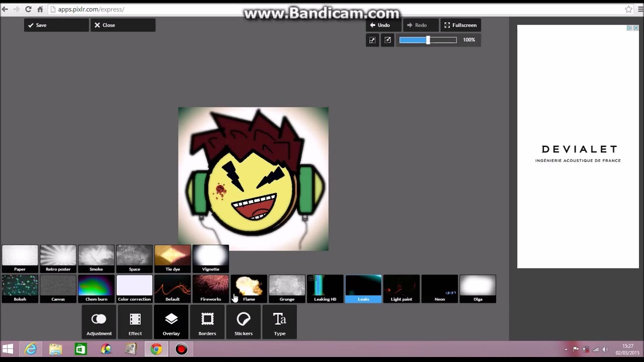Choose the Fireworks overlay pack
The height and width of the screenshot is (362, 644).
pyautogui.click(x=211, y=289)
